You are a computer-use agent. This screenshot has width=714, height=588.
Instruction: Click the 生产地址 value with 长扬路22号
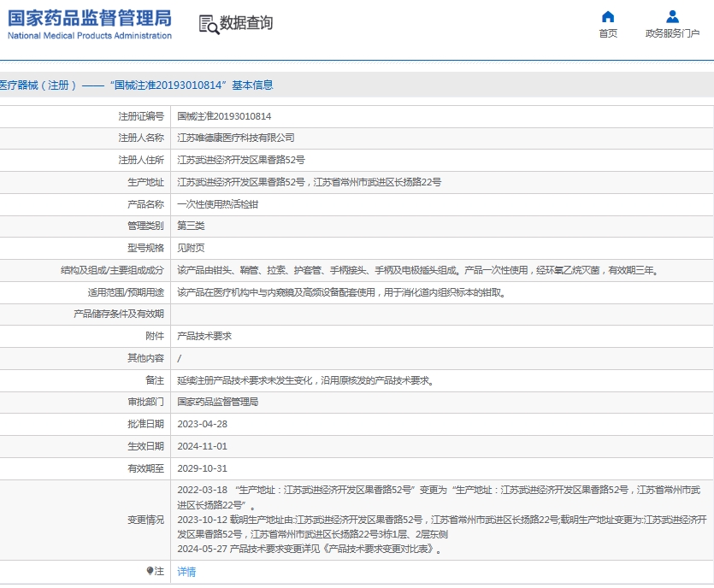click(310, 182)
